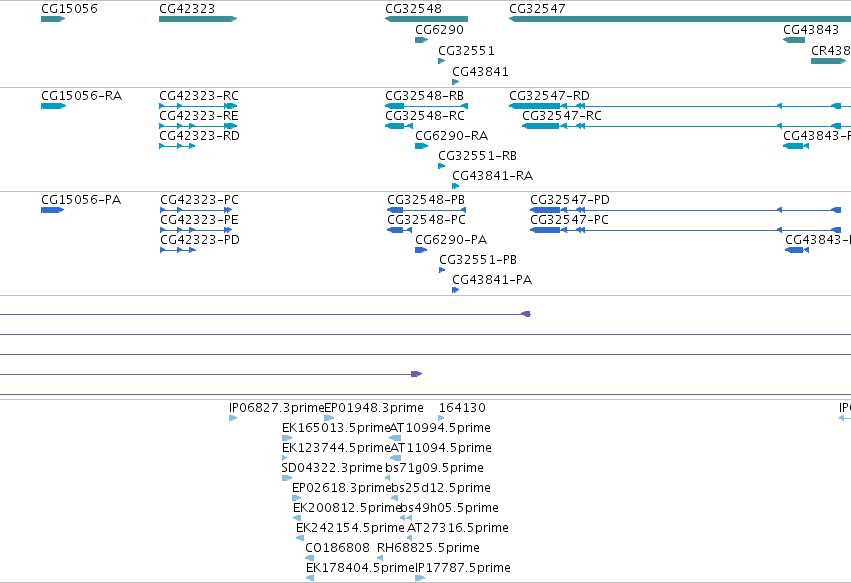Image resolution: width=851 pixels, height=583 pixels.
Task: Select the CG15056 gene glyph
Action: [x=53, y=19]
